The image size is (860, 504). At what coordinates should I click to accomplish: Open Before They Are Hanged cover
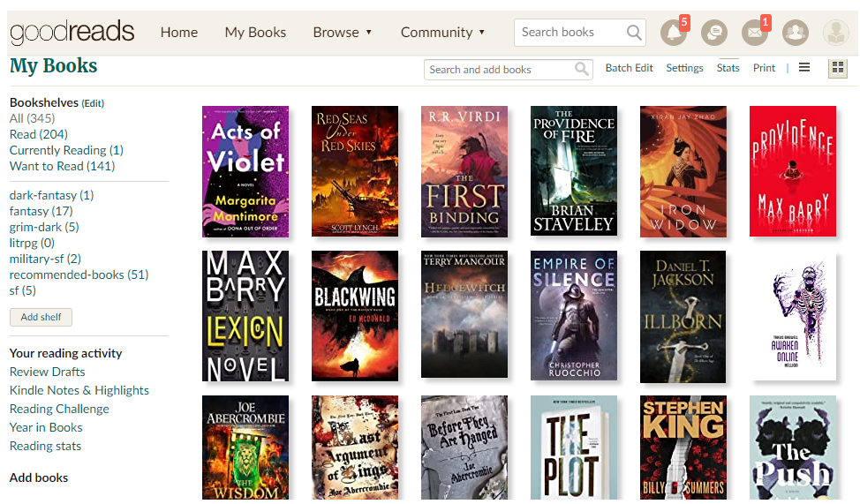(x=464, y=448)
